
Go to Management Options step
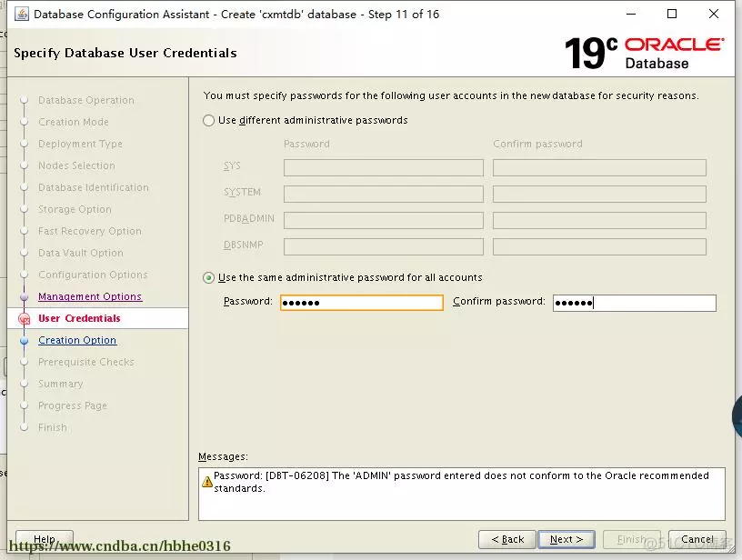pyautogui.click(x=90, y=296)
